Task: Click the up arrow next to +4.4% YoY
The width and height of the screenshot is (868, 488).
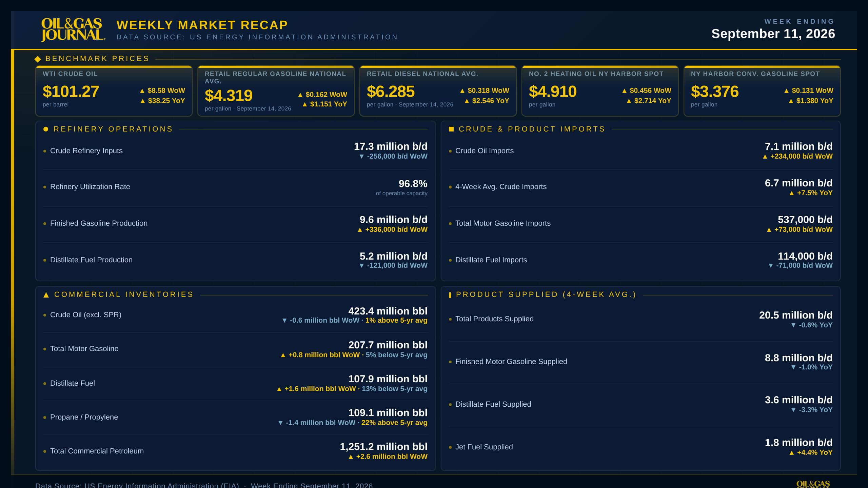Action: [791, 453]
